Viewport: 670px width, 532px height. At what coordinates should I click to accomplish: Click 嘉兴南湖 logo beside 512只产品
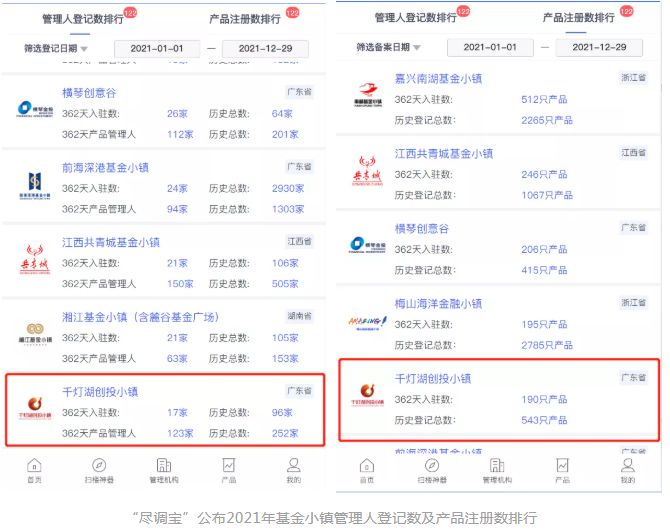click(368, 95)
